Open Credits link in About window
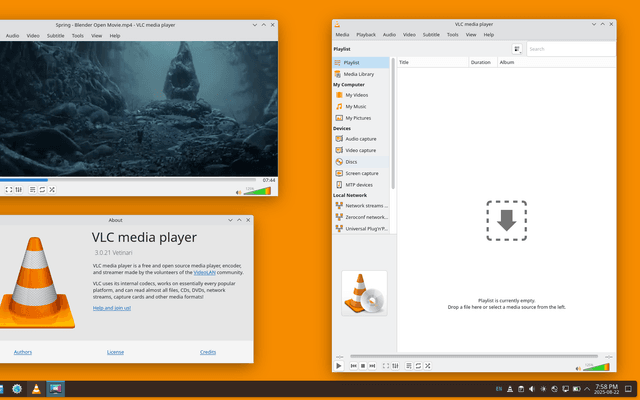This screenshot has height=400, width=640. pos(208,352)
